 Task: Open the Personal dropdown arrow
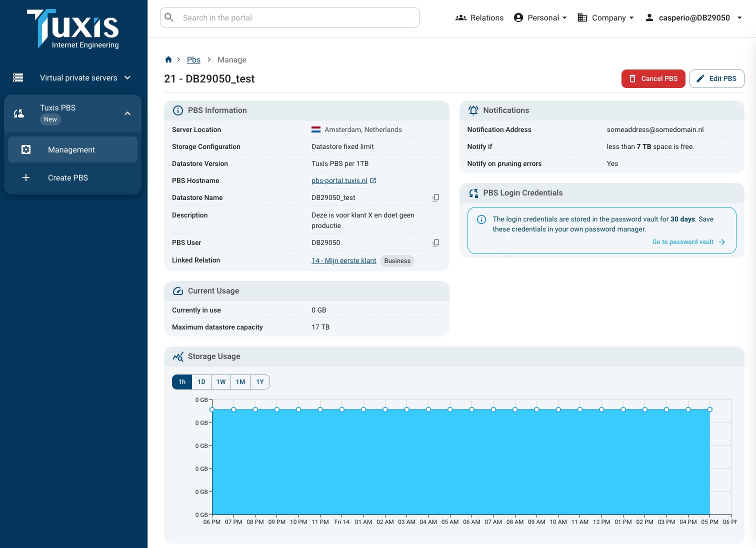564,17
